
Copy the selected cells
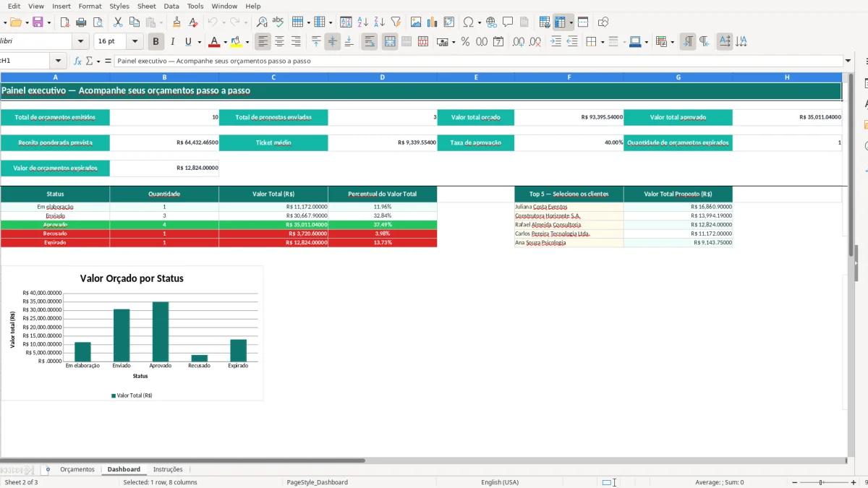(134, 22)
